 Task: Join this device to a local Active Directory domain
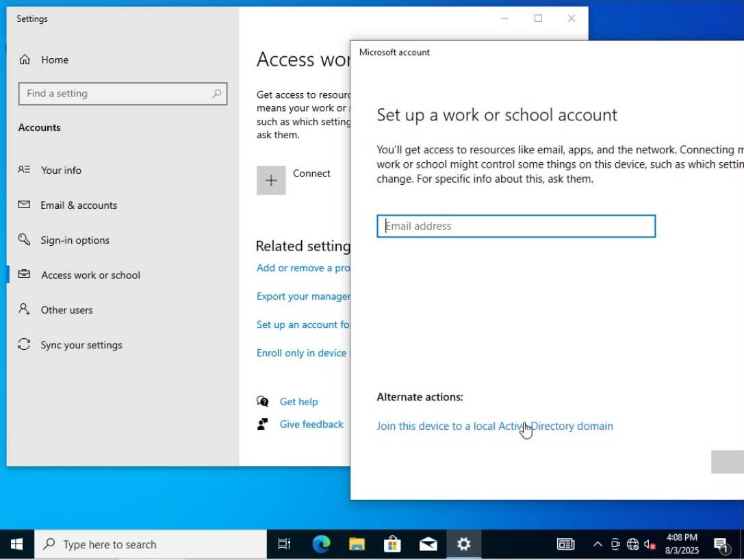pyautogui.click(x=495, y=427)
